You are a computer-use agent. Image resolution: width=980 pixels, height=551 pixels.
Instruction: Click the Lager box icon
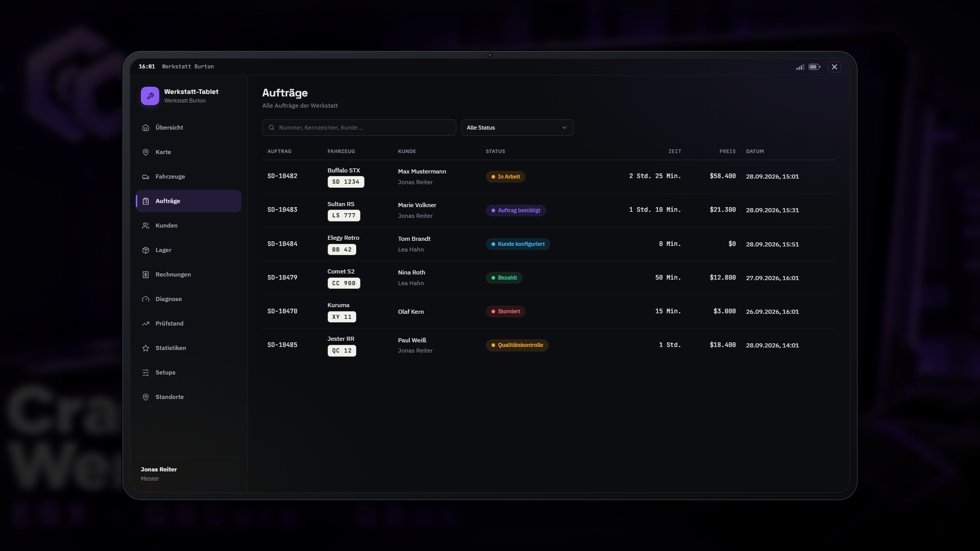(x=145, y=250)
